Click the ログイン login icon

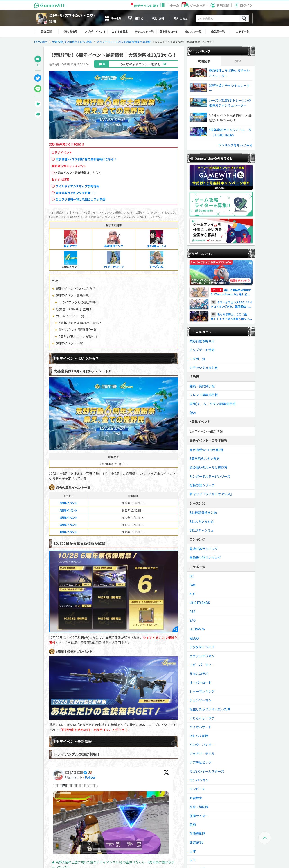[236, 5]
